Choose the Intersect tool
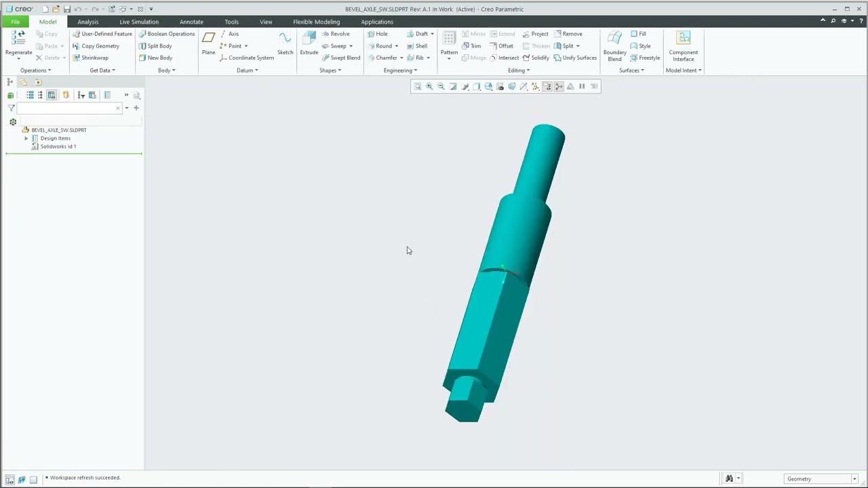868x488 pixels. 504,58
